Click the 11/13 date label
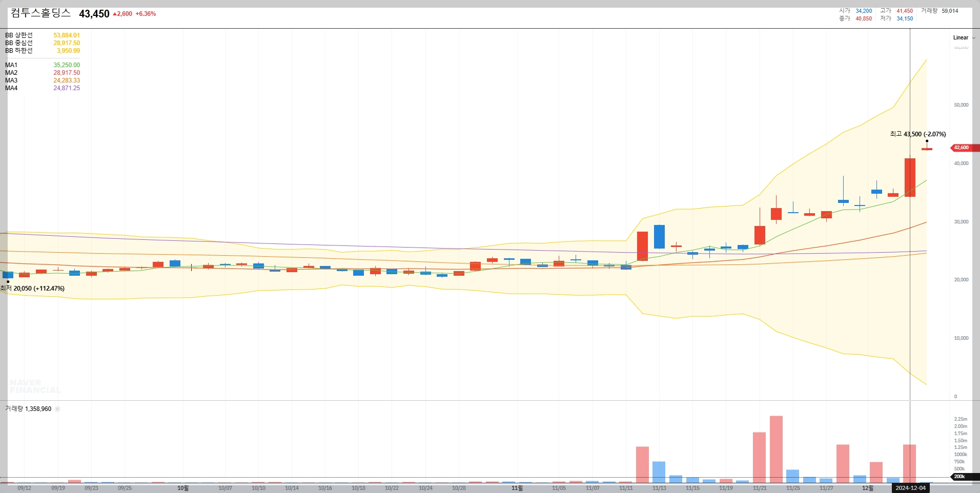The height and width of the screenshot is (493, 980). point(659,488)
